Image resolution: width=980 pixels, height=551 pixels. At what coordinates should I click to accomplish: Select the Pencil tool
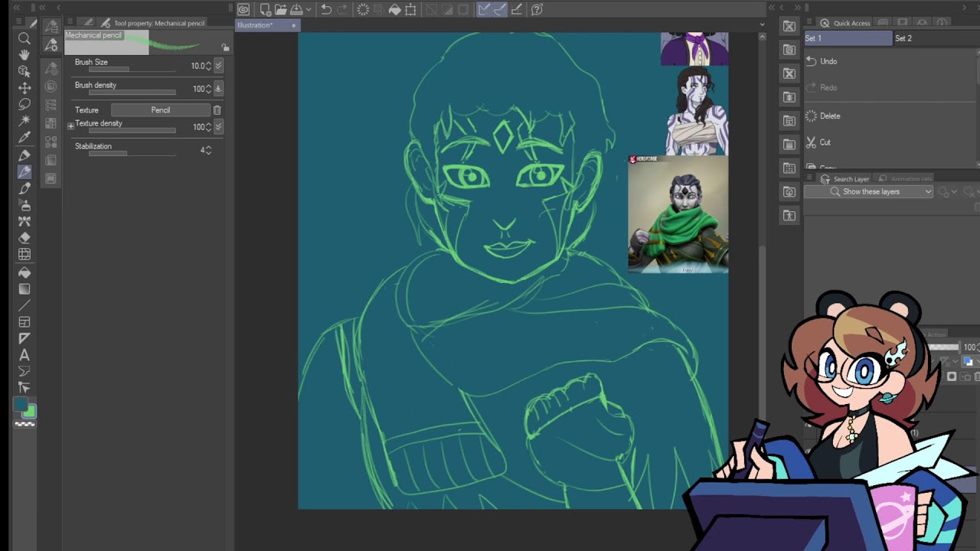[24, 172]
